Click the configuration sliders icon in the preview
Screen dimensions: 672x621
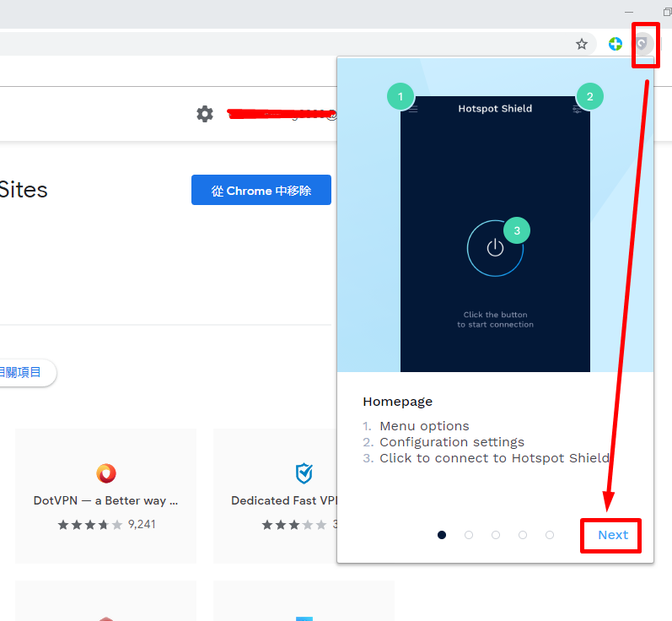[x=577, y=109]
